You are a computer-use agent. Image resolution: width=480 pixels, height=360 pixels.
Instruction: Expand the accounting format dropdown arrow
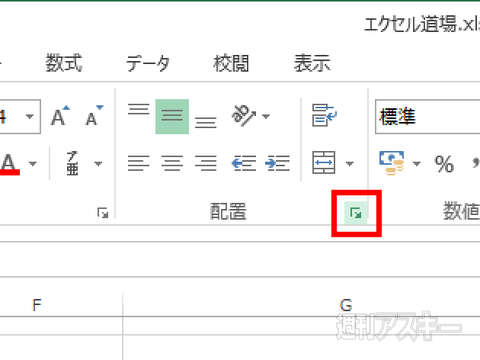(417, 164)
